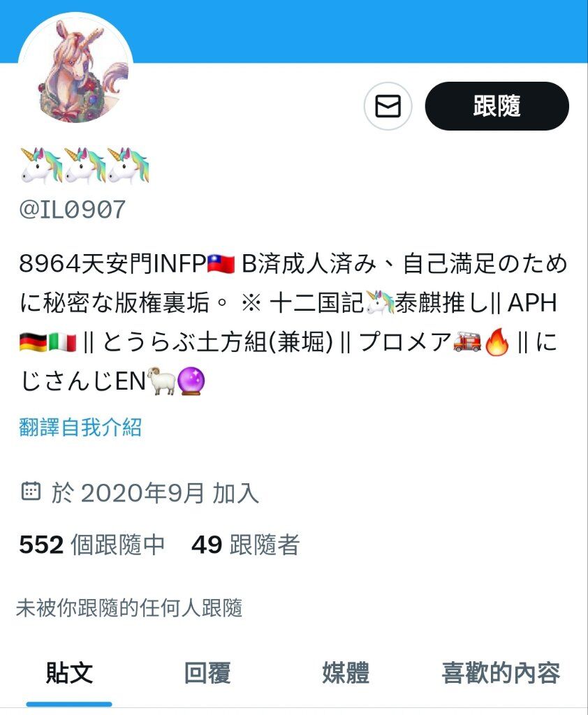Tap the unicorn profile avatar

[x=75, y=69]
